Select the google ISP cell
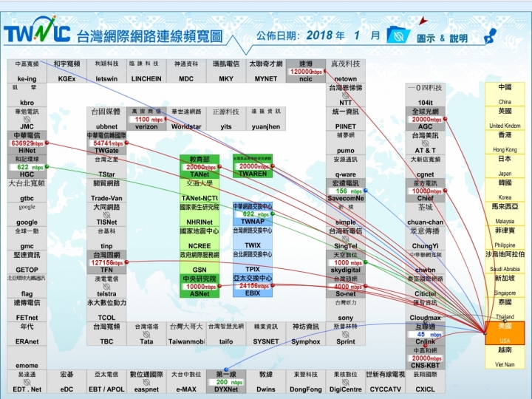The width and height of the screenshot is (532, 399). pos(27,214)
